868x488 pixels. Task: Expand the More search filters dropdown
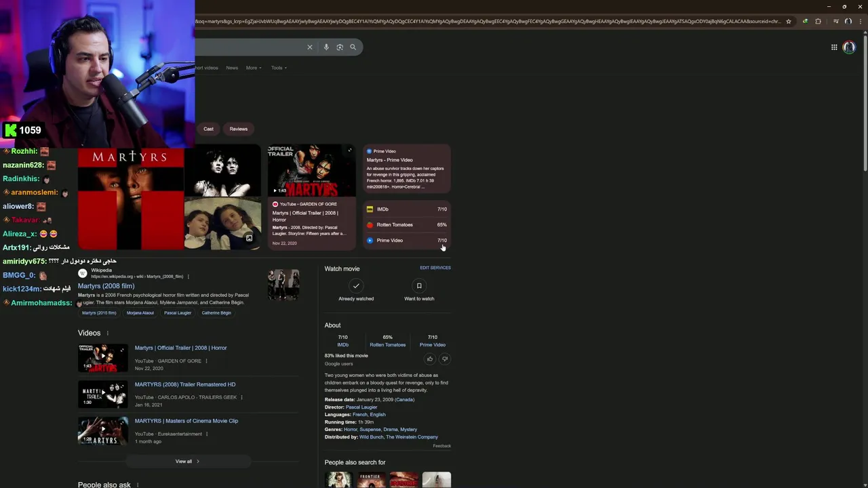coord(254,68)
